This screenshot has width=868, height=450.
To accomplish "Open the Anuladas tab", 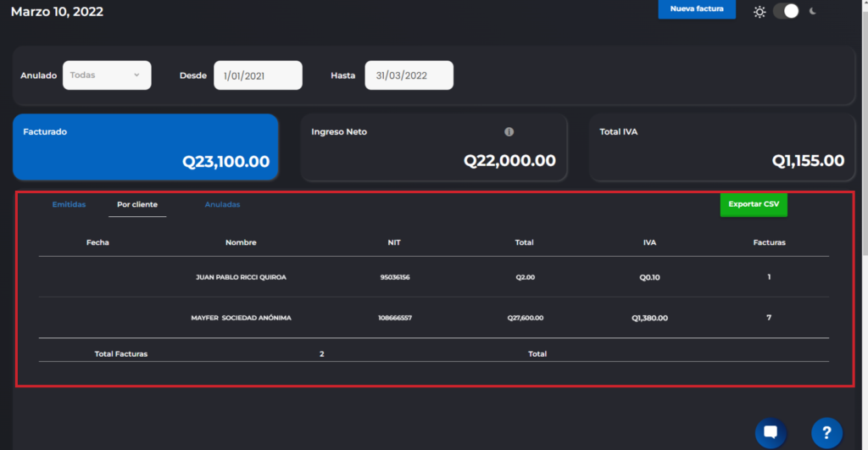I will pyautogui.click(x=222, y=205).
